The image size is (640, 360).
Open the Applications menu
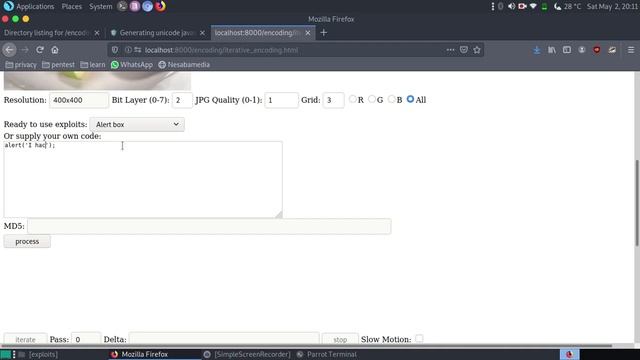click(29, 6)
